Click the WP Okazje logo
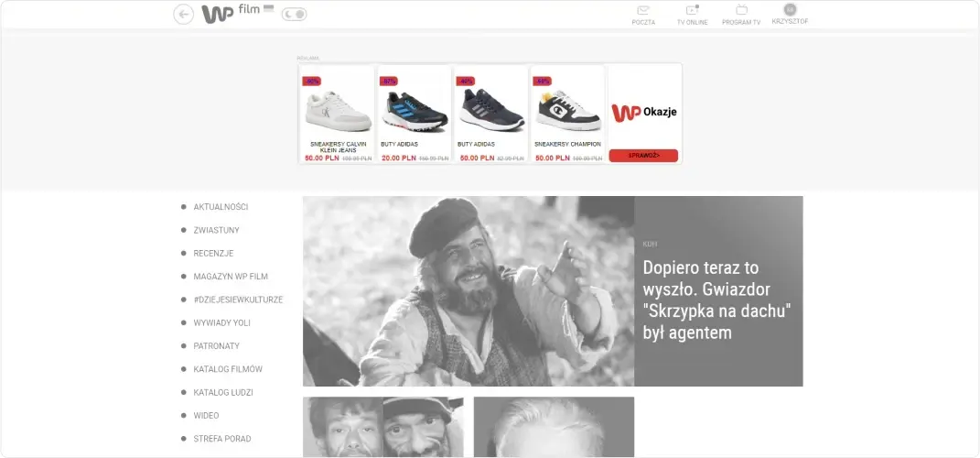 (x=644, y=113)
